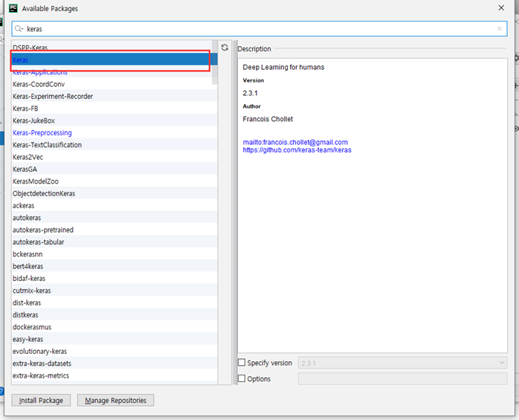Select the KerasGA package
The width and height of the screenshot is (519, 420).
click(x=115, y=169)
